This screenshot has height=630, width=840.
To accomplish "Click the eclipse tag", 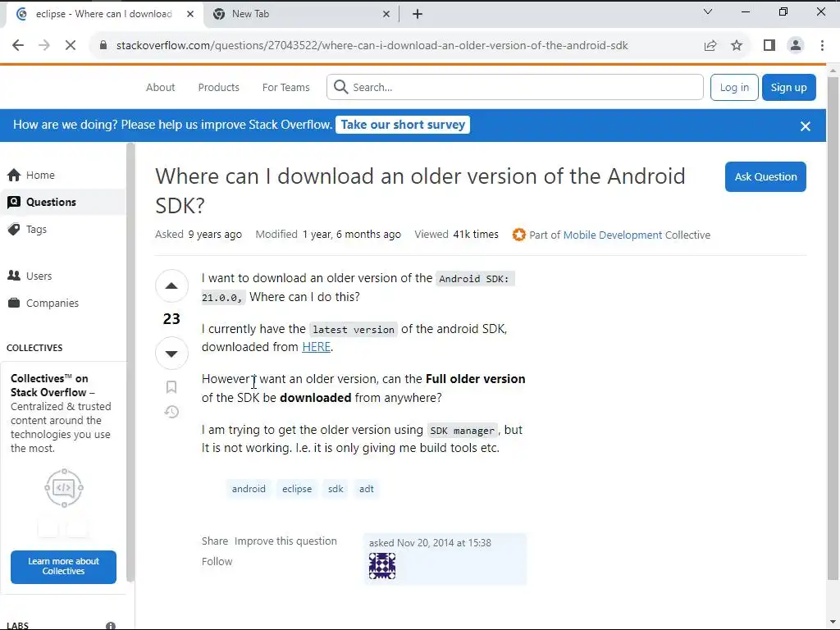I will (297, 489).
